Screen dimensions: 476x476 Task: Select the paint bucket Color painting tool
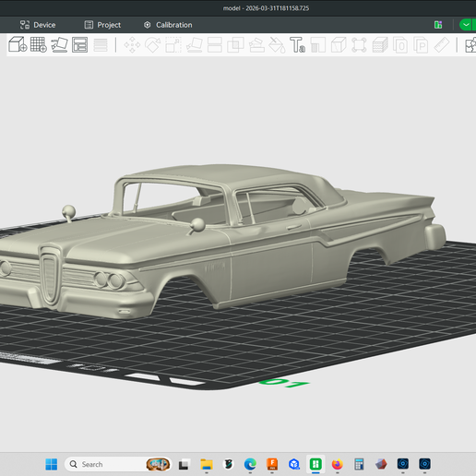click(277, 45)
